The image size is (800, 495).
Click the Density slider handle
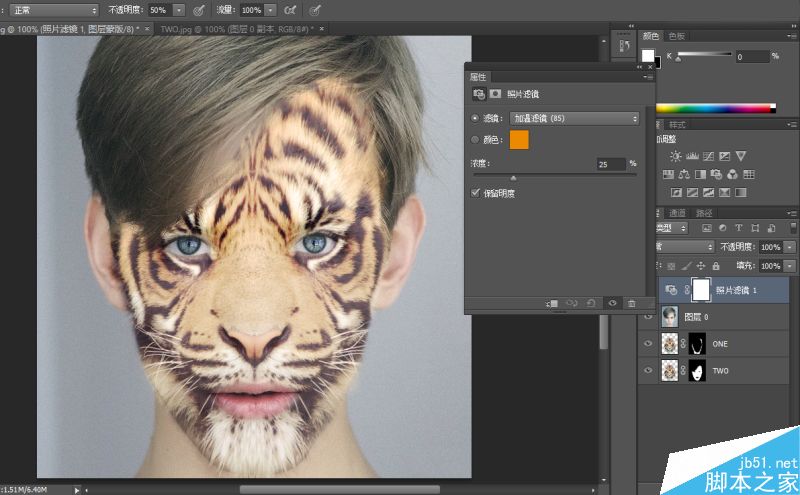pyautogui.click(x=513, y=178)
